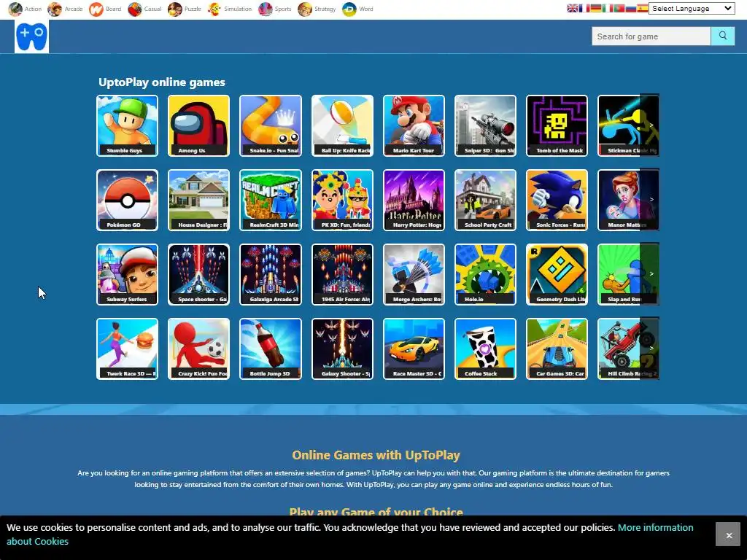The height and width of the screenshot is (560, 747).
Task: Click the Russian flag language icon
Action: (631, 8)
